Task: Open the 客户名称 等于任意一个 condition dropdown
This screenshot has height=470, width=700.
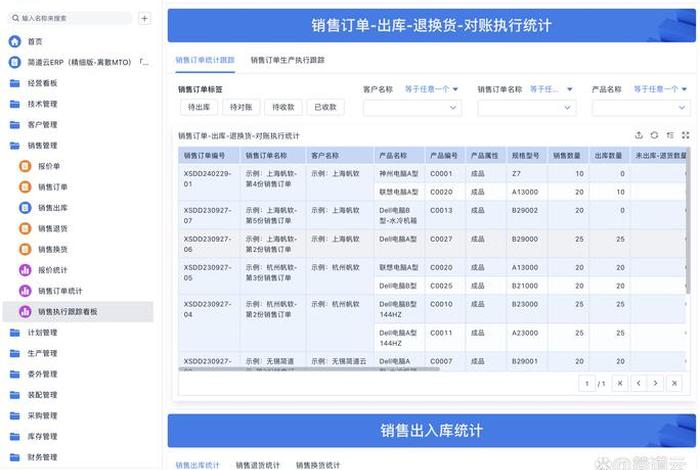Action: (431, 89)
